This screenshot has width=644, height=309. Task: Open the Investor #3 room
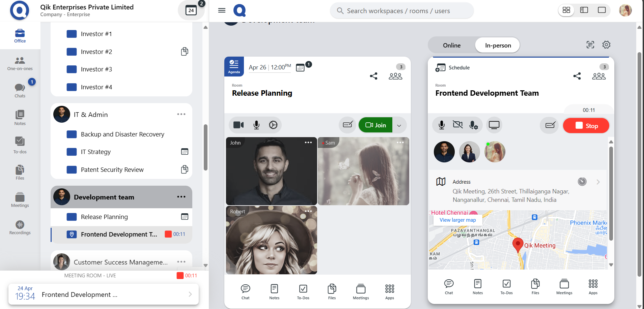[x=96, y=69]
